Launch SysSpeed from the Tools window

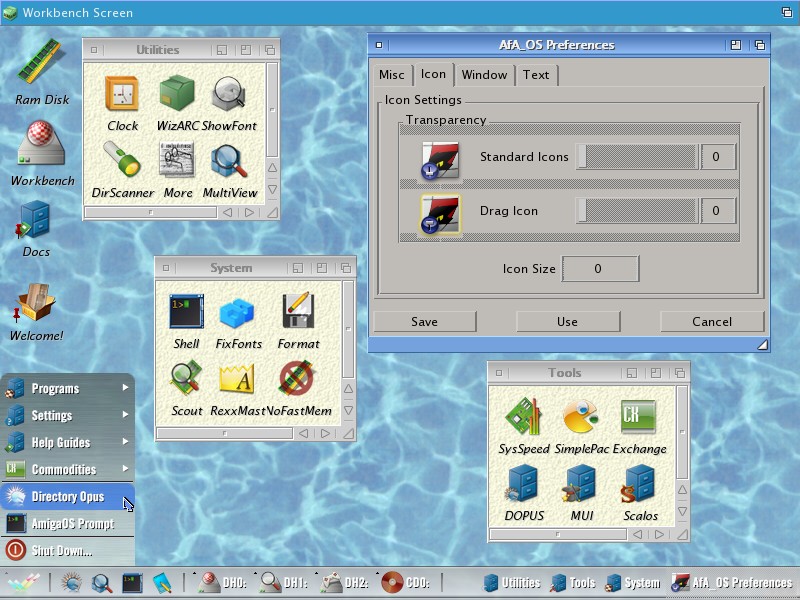[523, 418]
